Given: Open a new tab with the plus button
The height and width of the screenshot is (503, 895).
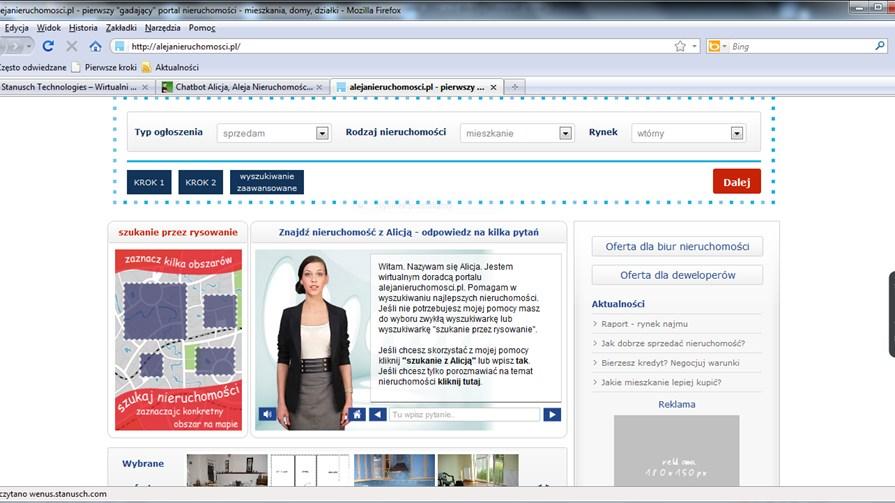Looking at the screenshot, I should pos(515,87).
